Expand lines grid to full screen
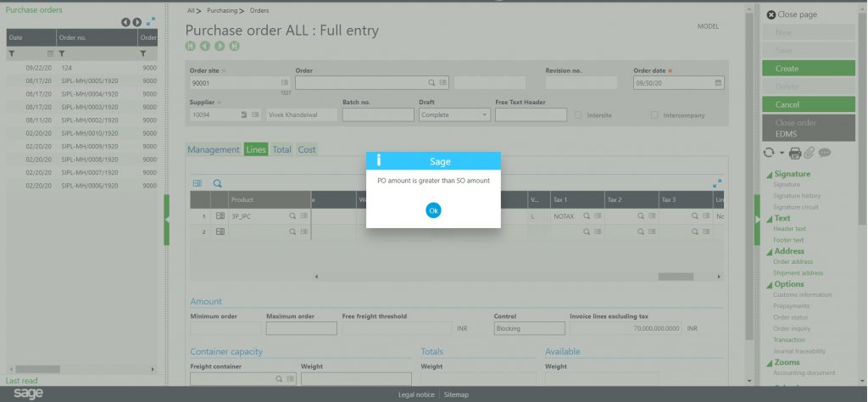The height and width of the screenshot is (402, 868). [717, 183]
